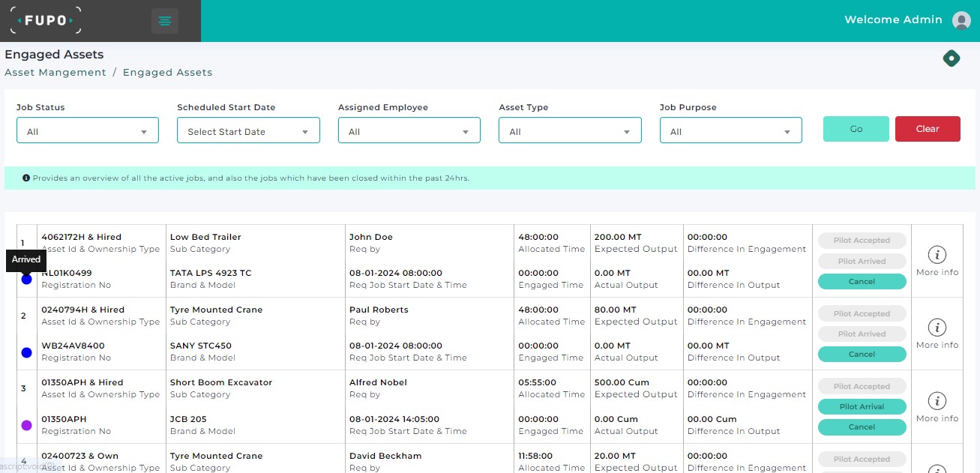
Task: Expand the Assigned Employee dropdown
Action: pos(409,130)
